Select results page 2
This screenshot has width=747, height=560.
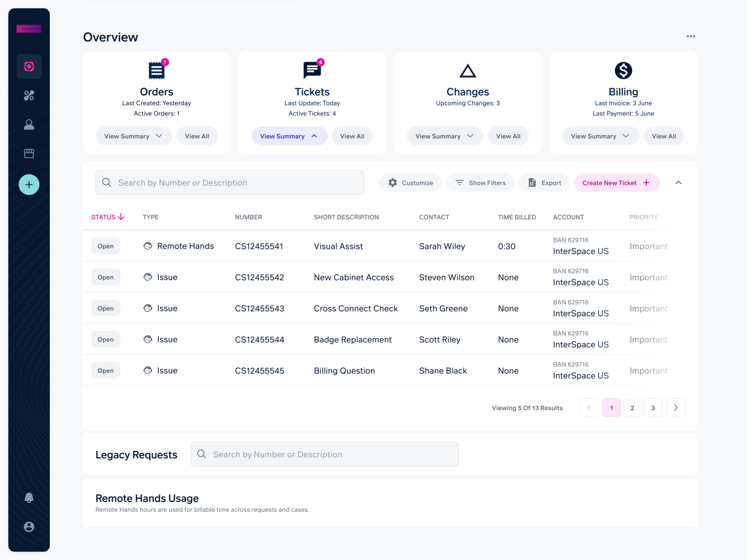coord(632,408)
